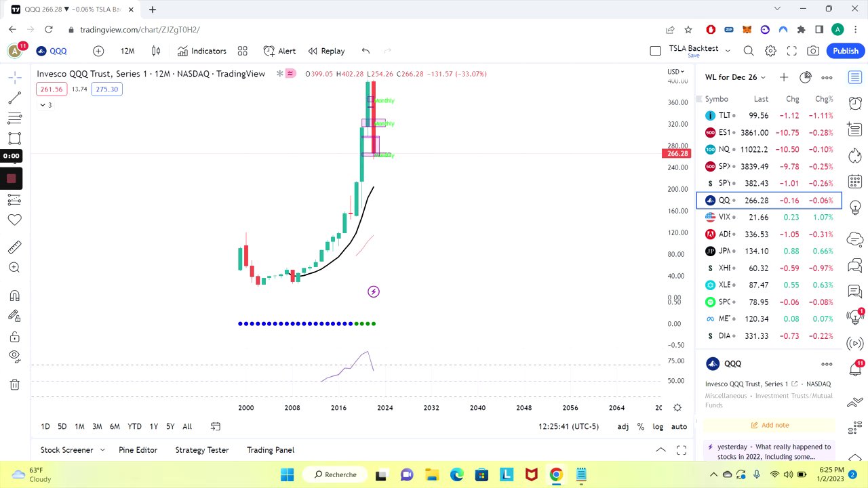Select the 1D time range
Image resolution: width=868 pixels, height=488 pixels.
(x=45, y=426)
